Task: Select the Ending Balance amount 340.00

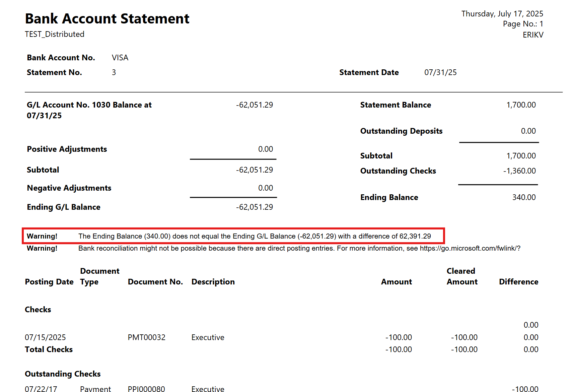Action: 524,197
